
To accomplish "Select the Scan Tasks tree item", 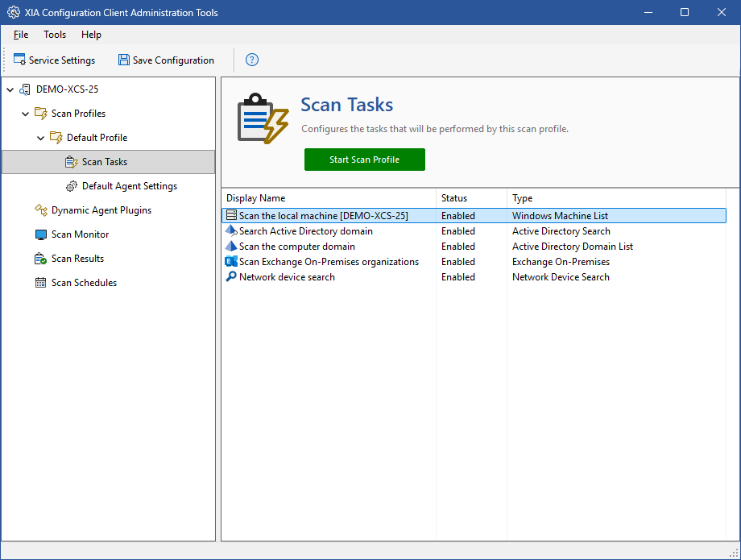I will [105, 162].
